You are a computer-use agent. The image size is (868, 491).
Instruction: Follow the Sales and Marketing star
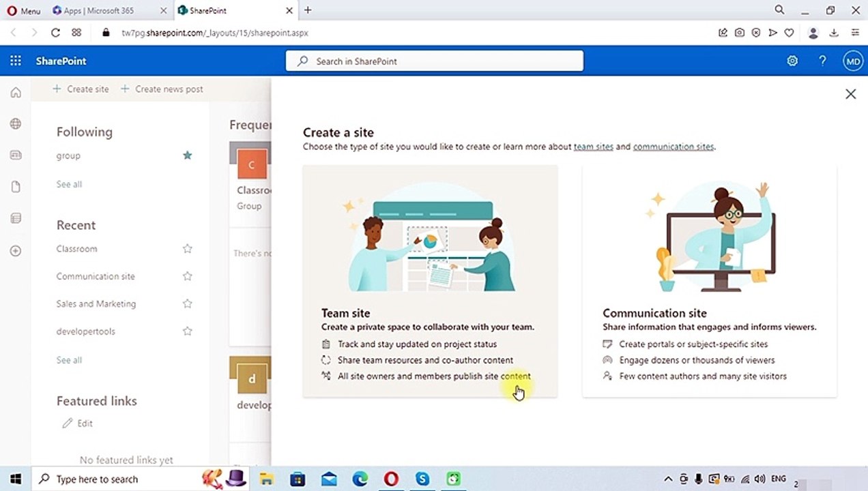(187, 303)
